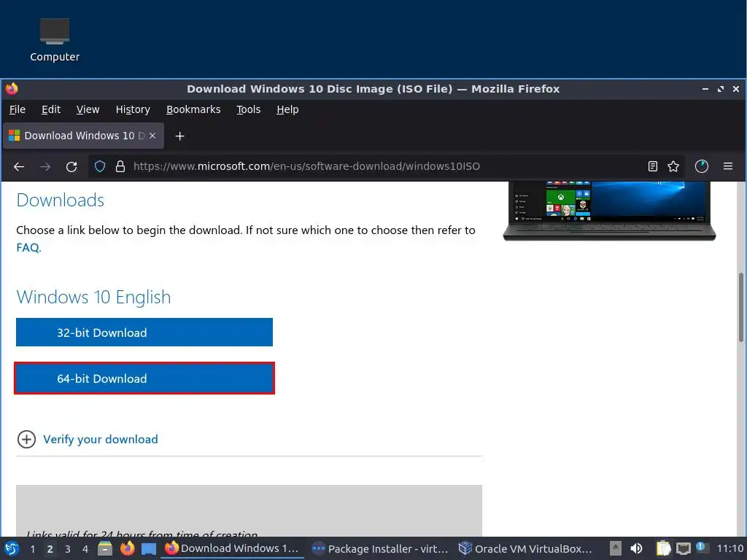Open network status tray icon
747x560 pixels.
pyautogui.click(x=683, y=549)
